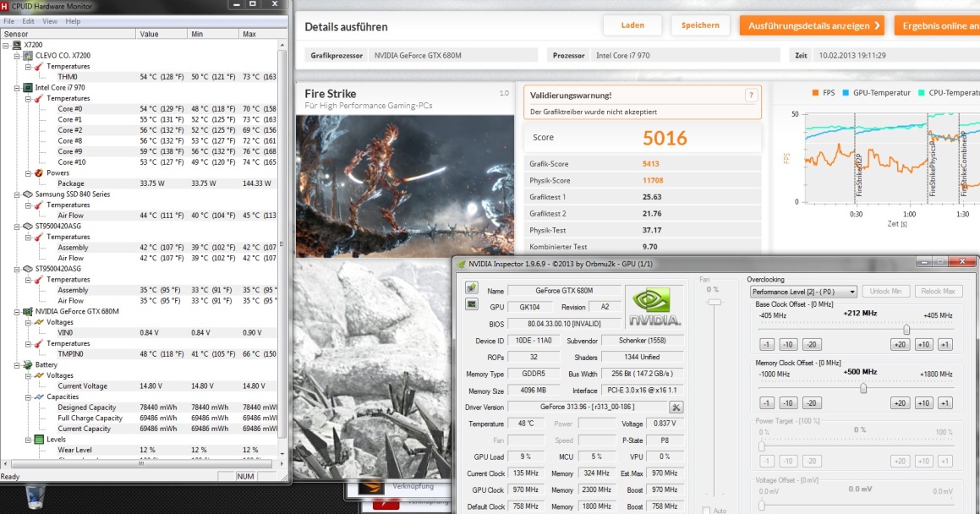Click the Grafik-Score value 5413
The height and width of the screenshot is (514, 980).
650,164
